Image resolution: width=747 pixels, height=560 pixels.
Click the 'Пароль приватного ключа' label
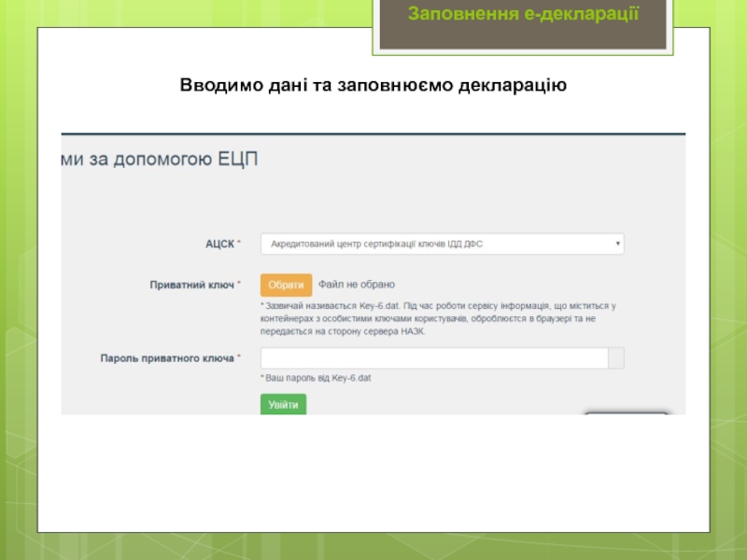pos(166,358)
